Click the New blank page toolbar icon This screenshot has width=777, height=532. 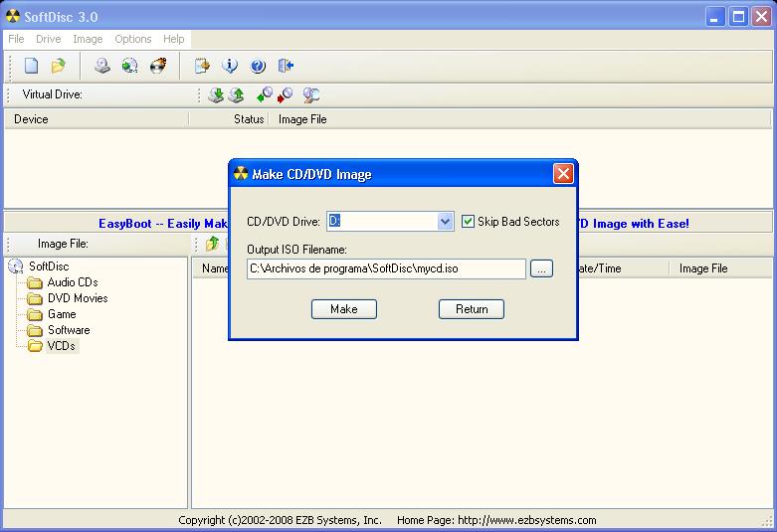(31, 66)
